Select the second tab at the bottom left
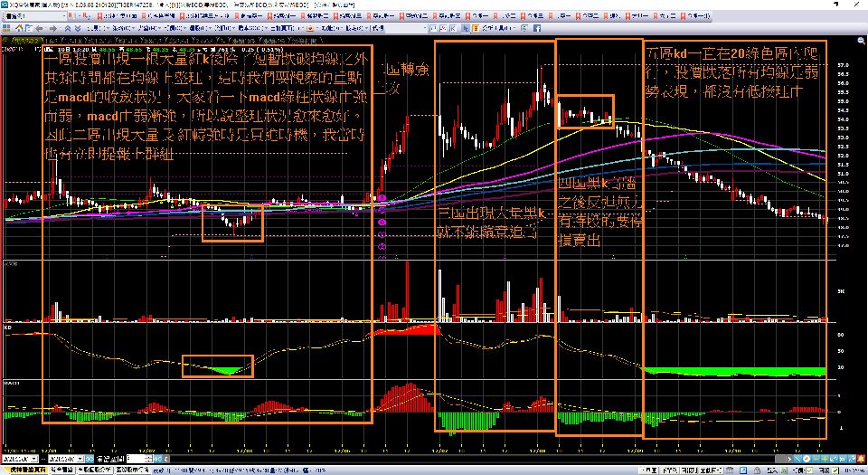Screen dimensions: 868x475 (61, 470)
